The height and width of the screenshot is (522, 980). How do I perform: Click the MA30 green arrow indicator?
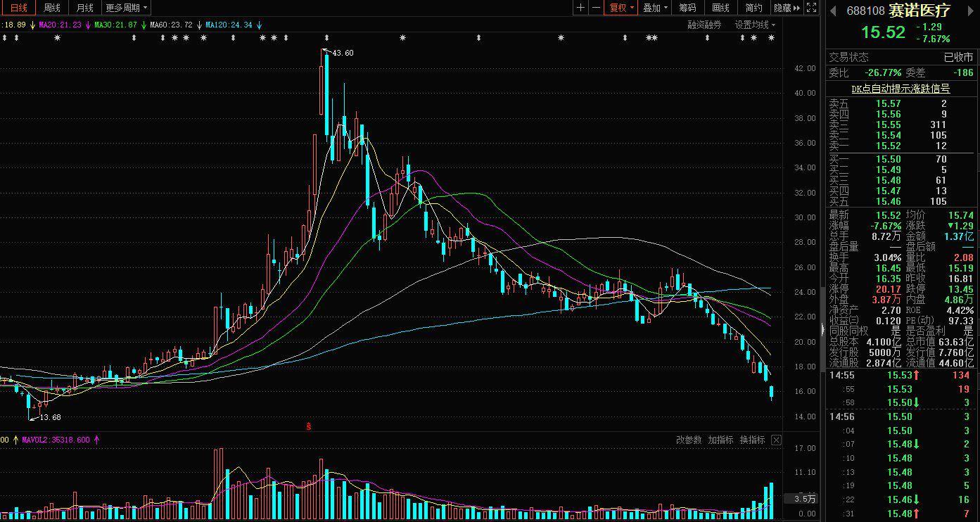(x=144, y=25)
